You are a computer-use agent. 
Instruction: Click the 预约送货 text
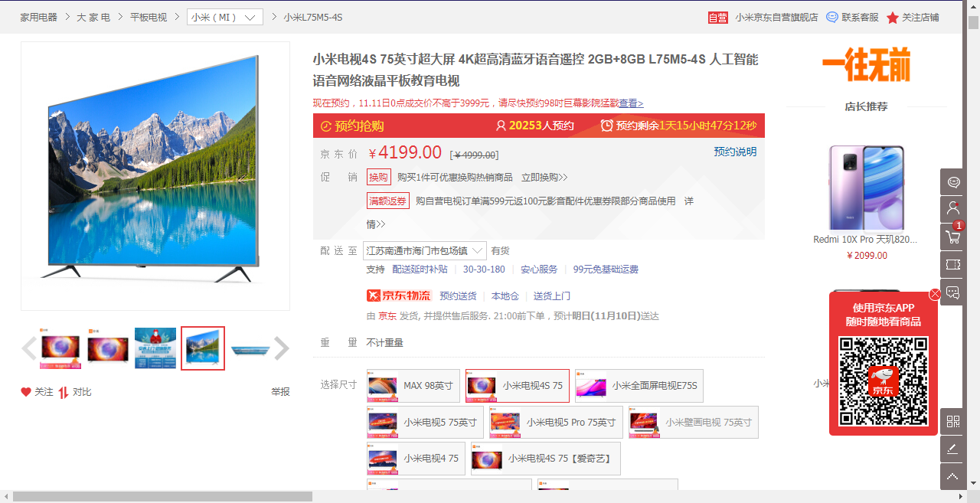pos(458,296)
